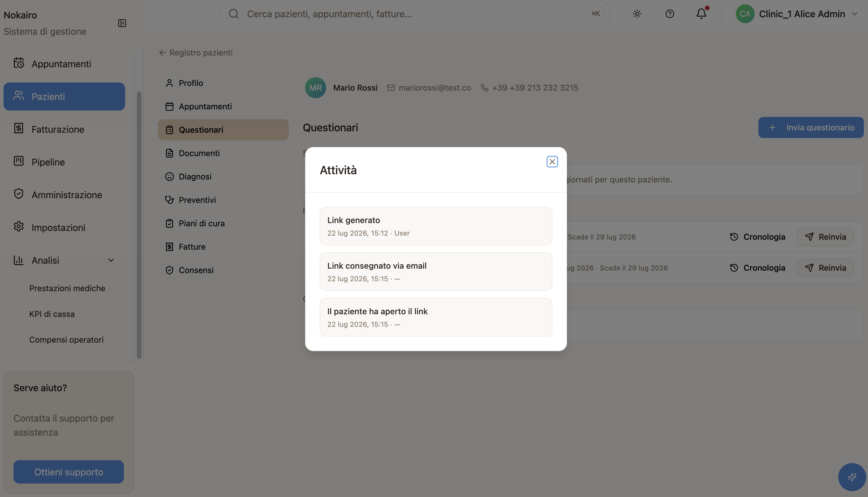
Task: Click the Analisi chart icon
Action: tap(18, 260)
